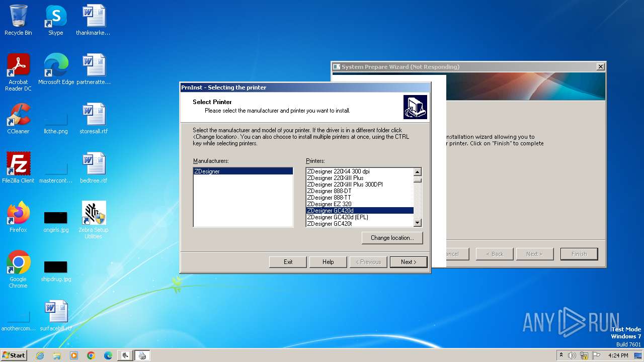644x362 pixels.
Task: Click Change location... button
Action: (x=392, y=238)
